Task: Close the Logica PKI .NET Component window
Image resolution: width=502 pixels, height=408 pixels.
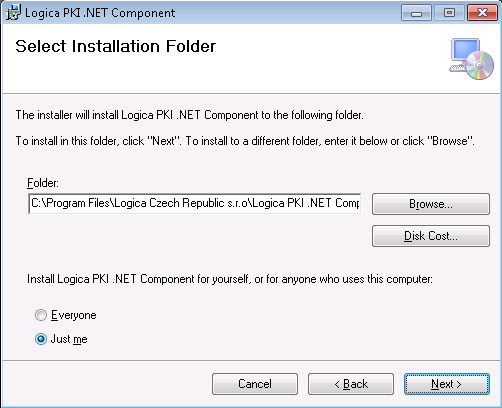Action: [x=482, y=13]
